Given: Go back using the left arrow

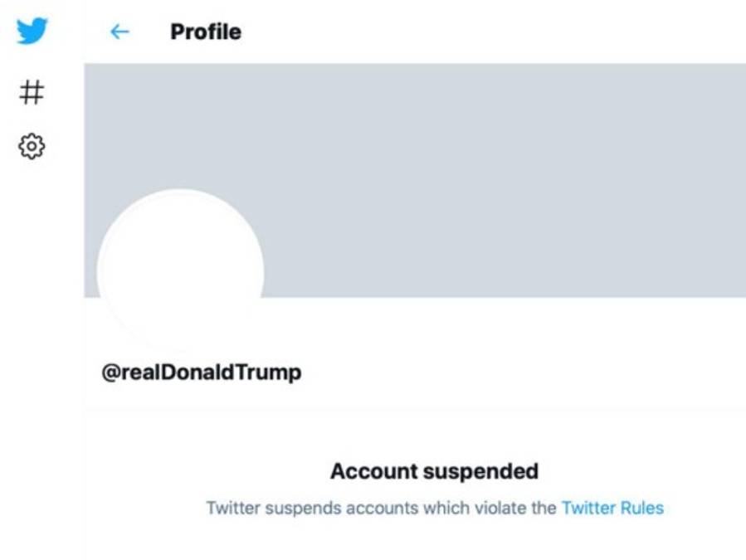Looking at the screenshot, I should (x=119, y=32).
